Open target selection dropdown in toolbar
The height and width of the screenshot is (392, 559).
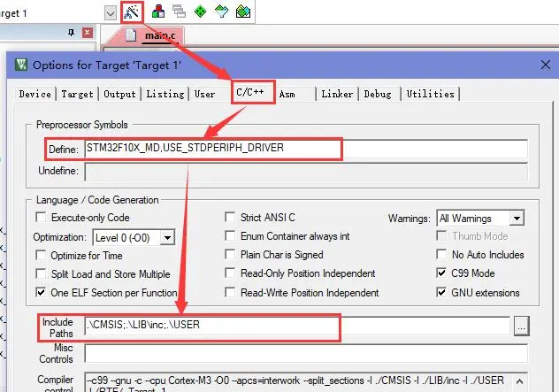[x=111, y=13]
